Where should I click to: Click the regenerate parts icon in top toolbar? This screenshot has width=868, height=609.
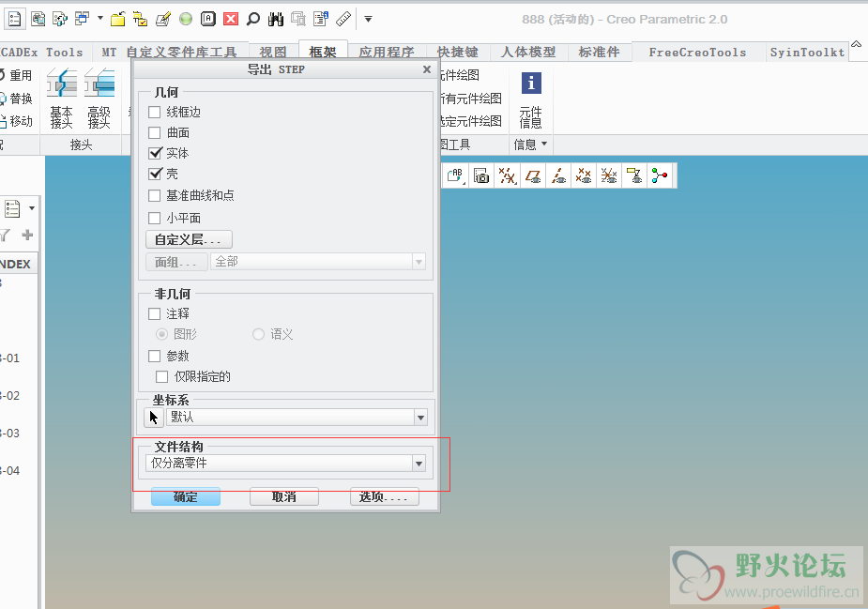[60, 20]
